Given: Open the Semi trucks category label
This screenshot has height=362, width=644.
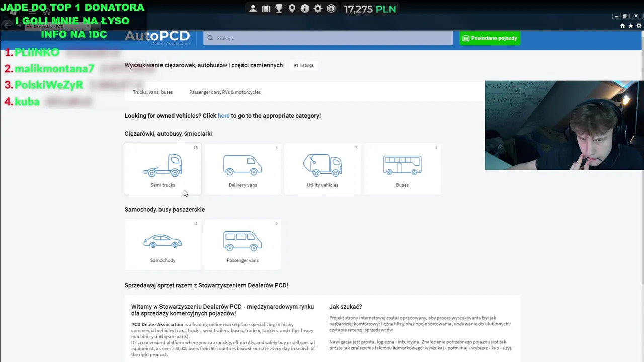Looking at the screenshot, I should (163, 185).
